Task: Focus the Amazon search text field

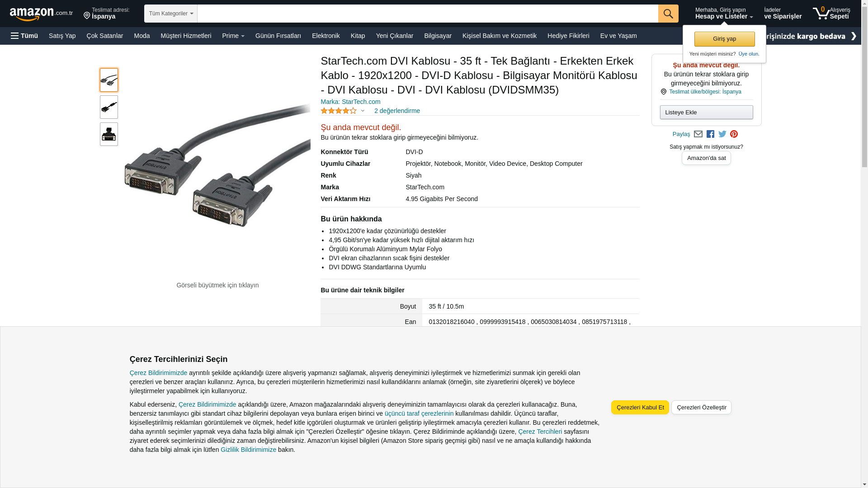Action: coord(428,14)
